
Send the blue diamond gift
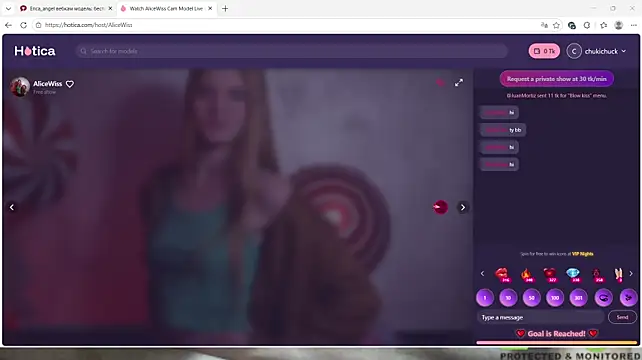coord(573,274)
